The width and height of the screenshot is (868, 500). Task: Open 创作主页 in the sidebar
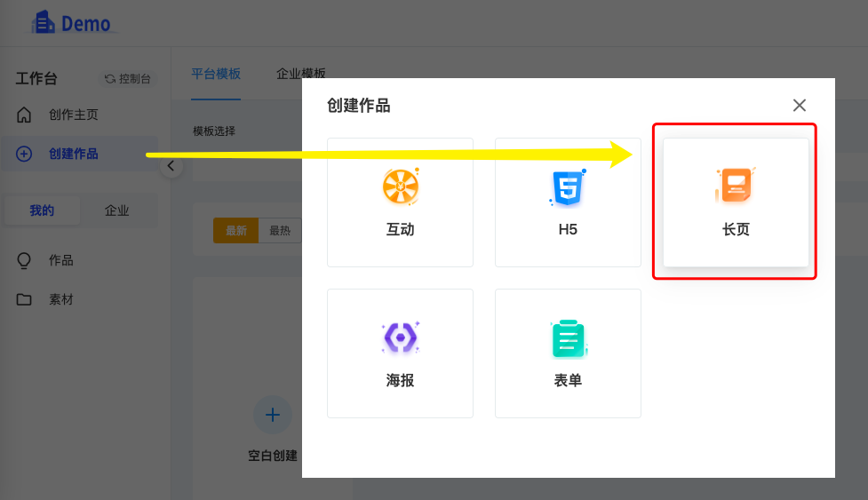click(73, 115)
